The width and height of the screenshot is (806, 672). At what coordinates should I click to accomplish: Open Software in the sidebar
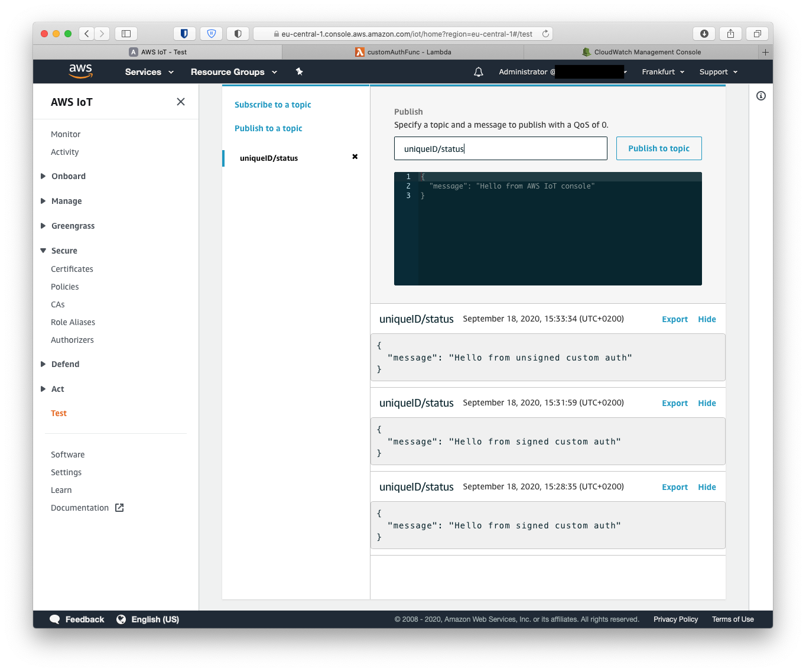pos(68,455)
